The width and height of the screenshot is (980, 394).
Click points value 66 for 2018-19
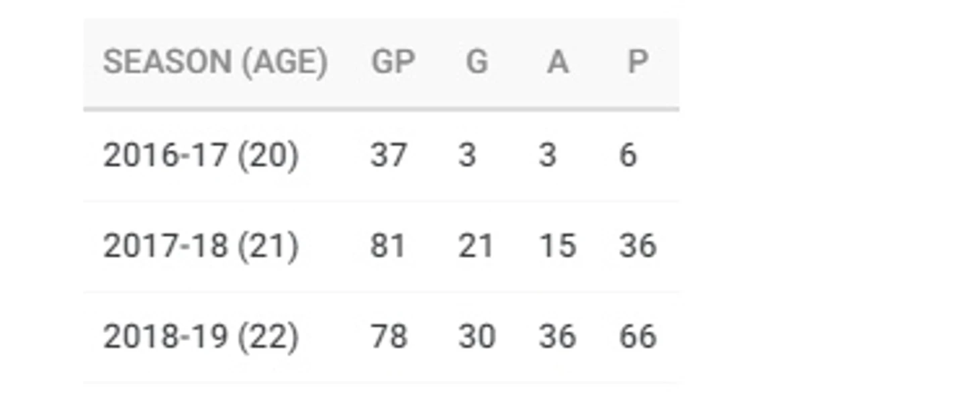638,337
